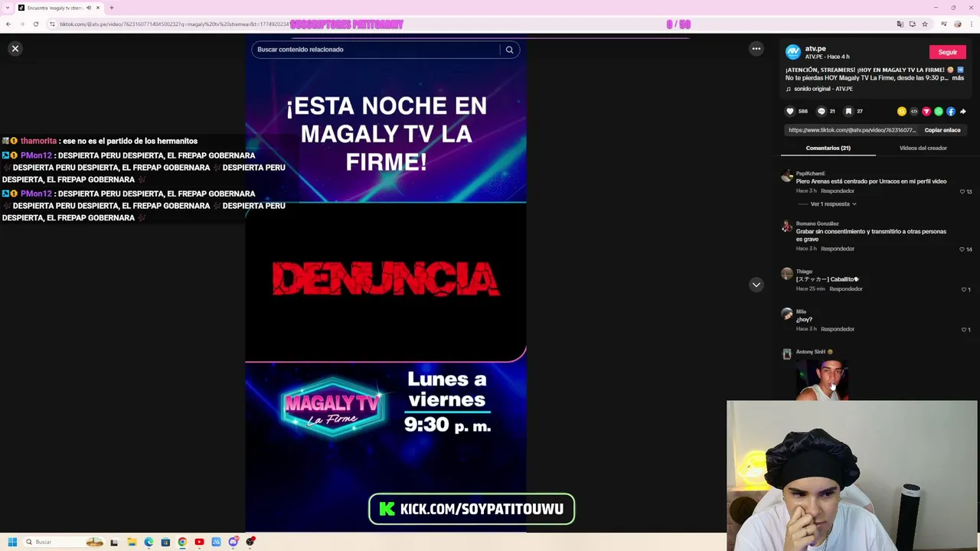Click the embed code icon
This screenshot has height=551, width=980.
pyautogui.click(x=914, y=112)
